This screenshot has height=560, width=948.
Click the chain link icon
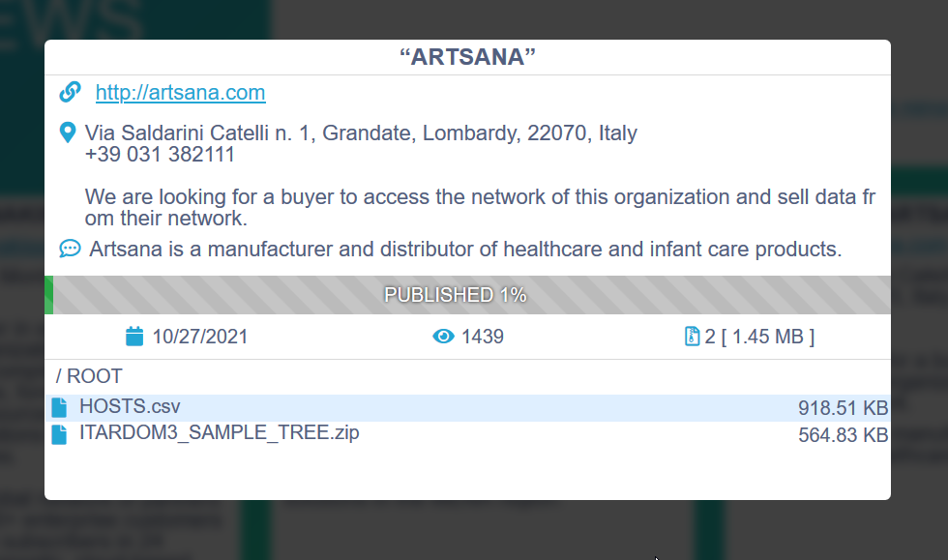tap(70, 92)
